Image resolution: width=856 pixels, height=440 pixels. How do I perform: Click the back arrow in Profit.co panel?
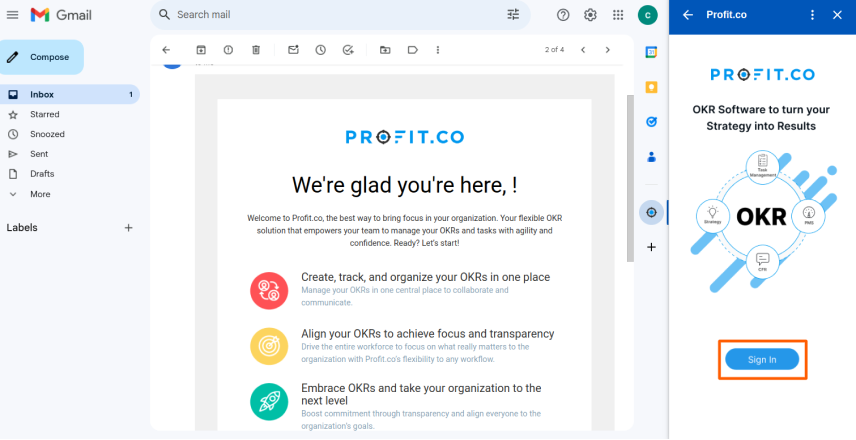[x=688, y=15]
